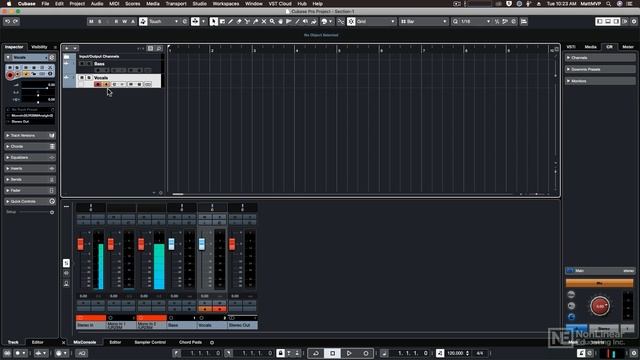Image resolution: width=640 pixels, height=360 pixels.
Task: Open the Chord Pads tab
Action: click(x=190, y=342)
